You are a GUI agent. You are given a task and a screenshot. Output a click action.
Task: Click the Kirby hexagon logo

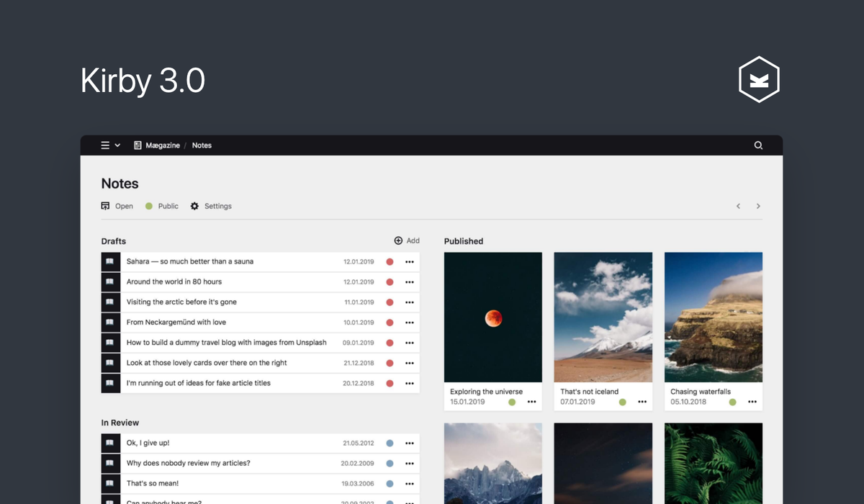click(x=760, y=80)
